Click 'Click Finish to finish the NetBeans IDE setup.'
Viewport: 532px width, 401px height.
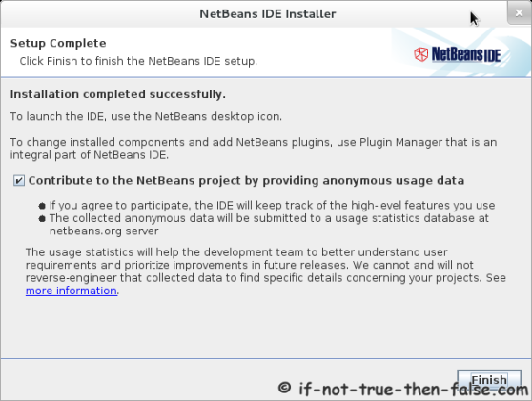(138, 61)
